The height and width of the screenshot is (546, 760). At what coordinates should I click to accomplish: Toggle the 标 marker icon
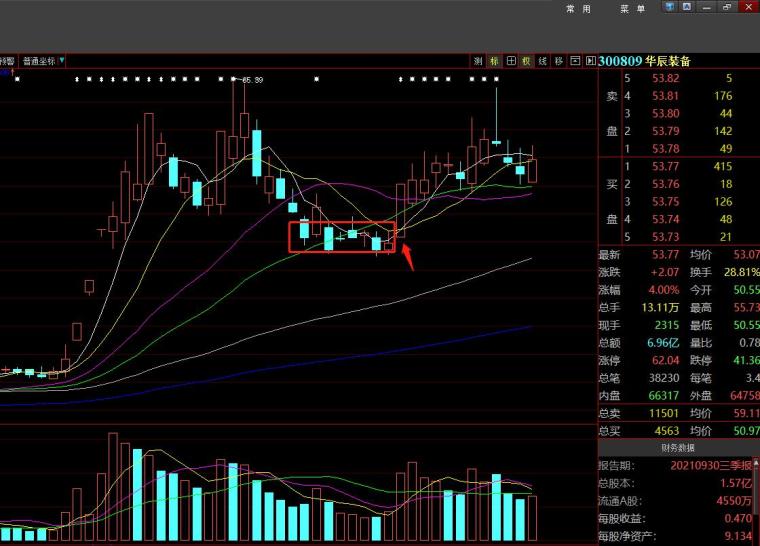pyautogui.click(x=494, y=61)
